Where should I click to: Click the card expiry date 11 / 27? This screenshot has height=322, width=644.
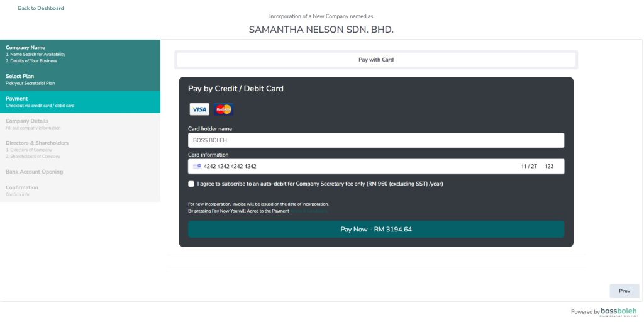pyautogui.click(x=529, y=166)
